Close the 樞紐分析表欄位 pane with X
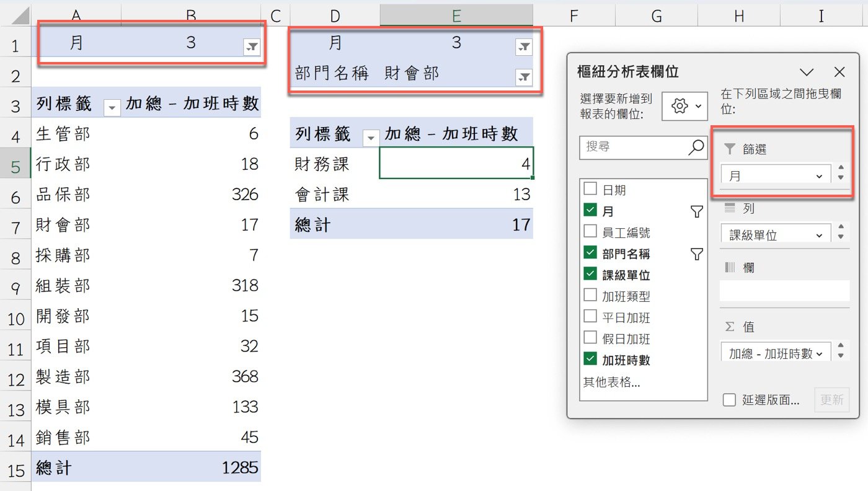The height and width of the screenshot is (491, 868). tap(839, 72)
